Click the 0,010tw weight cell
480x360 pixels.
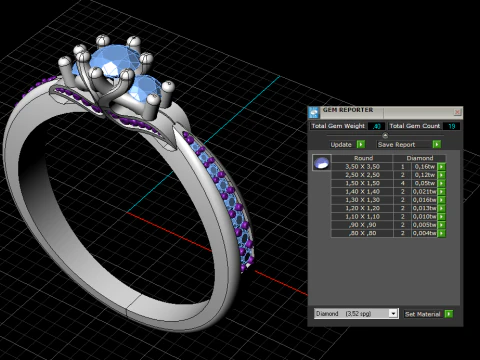coord(425,217)
